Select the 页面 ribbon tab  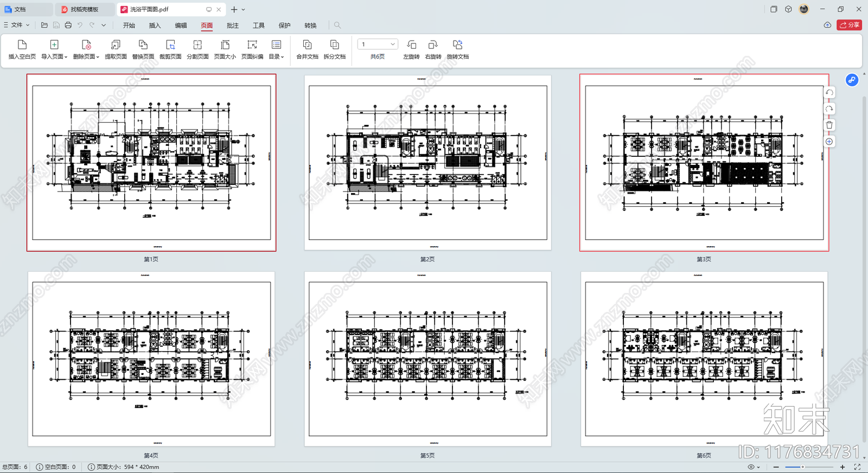(x=207, y=25)
